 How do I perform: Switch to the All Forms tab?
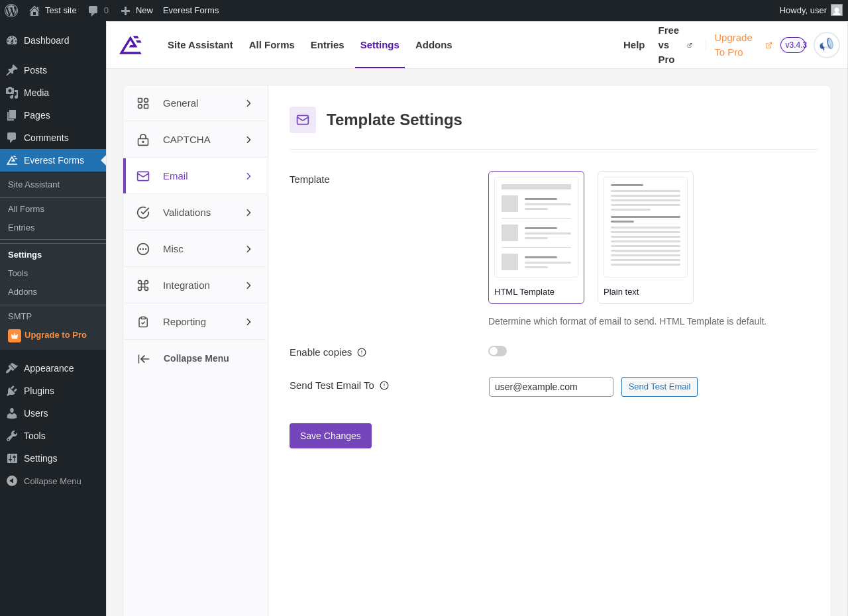(272, 45)
